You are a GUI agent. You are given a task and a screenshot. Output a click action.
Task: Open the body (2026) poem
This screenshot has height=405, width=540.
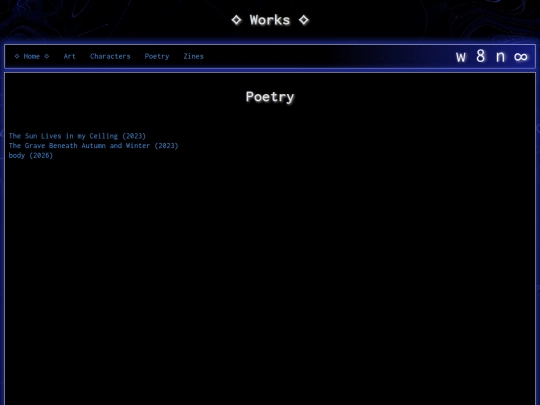pos(31,155)
